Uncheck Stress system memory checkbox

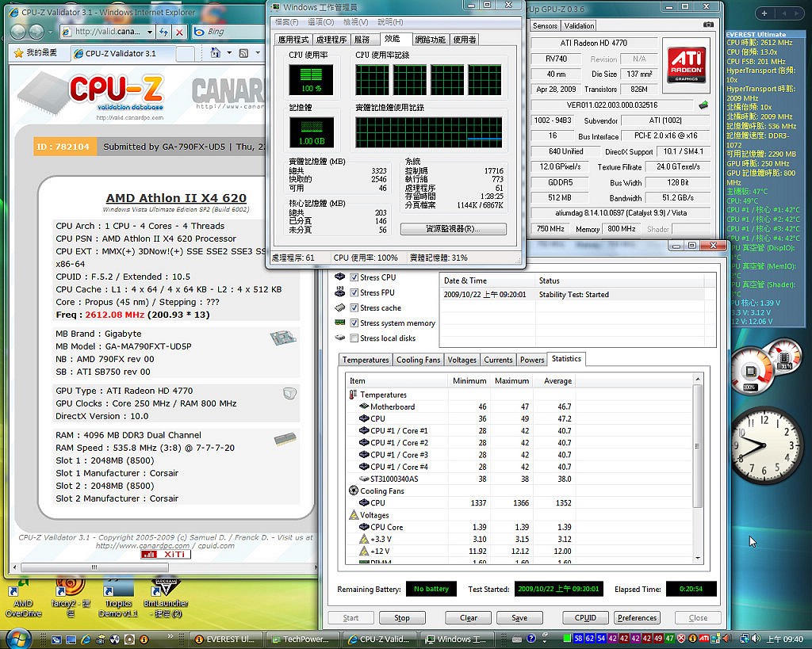click(354, 323)
